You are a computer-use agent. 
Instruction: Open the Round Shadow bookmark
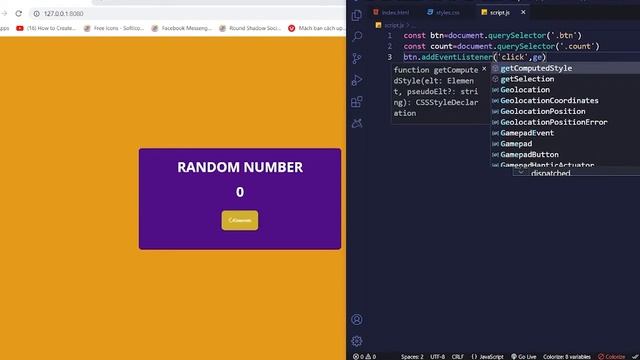click(x=250, y=28)
